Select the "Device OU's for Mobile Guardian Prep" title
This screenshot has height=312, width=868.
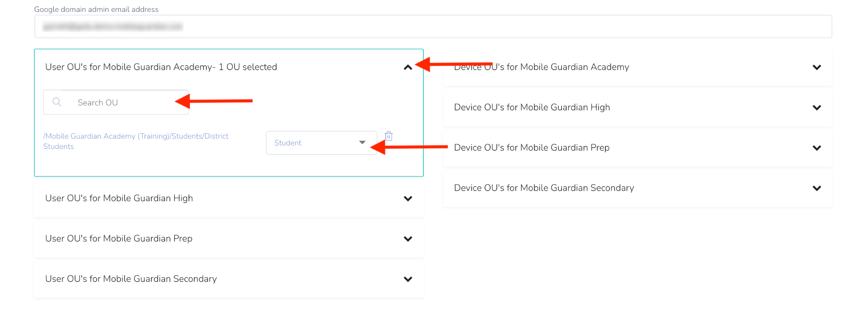tap(531, 148)
